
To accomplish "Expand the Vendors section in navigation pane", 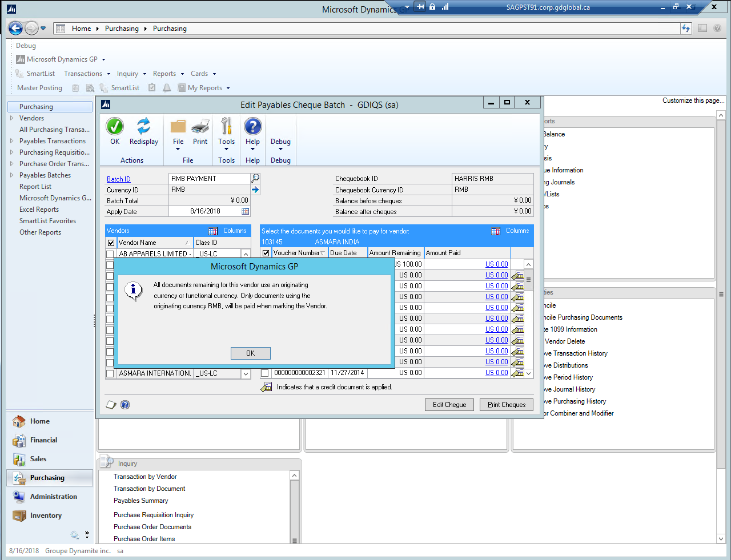I will pyautogui.click(x=13, y=118).
